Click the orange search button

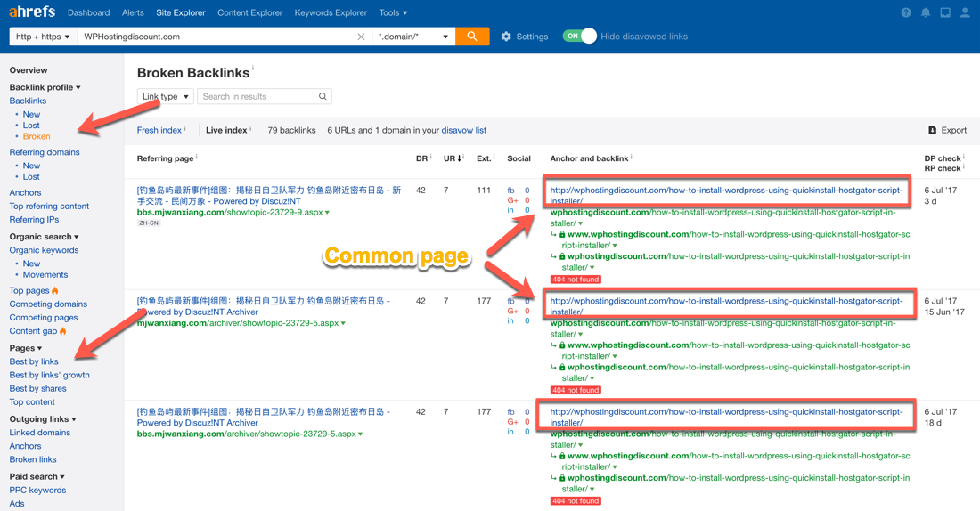472,36
